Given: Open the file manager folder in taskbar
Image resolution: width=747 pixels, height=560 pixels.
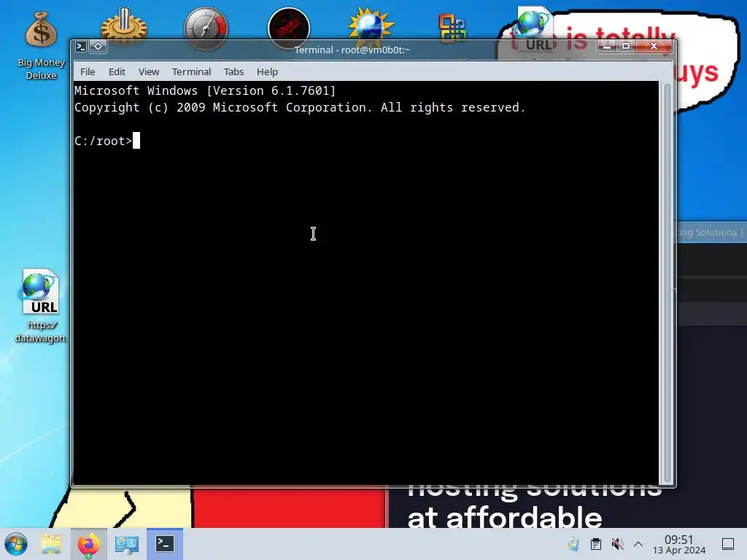Looking at the screenshot, I should tap(51, 544).
